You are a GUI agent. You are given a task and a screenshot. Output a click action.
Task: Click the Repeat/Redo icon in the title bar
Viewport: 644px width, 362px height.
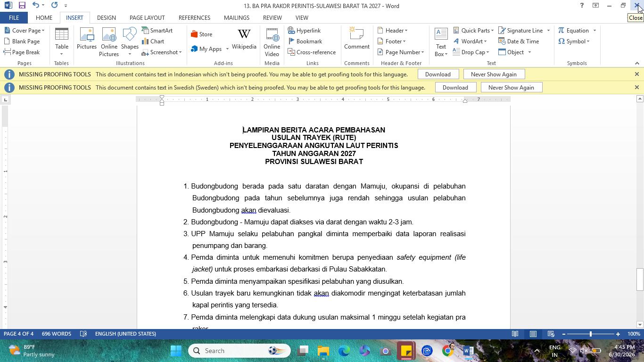(x=54, y=5)
